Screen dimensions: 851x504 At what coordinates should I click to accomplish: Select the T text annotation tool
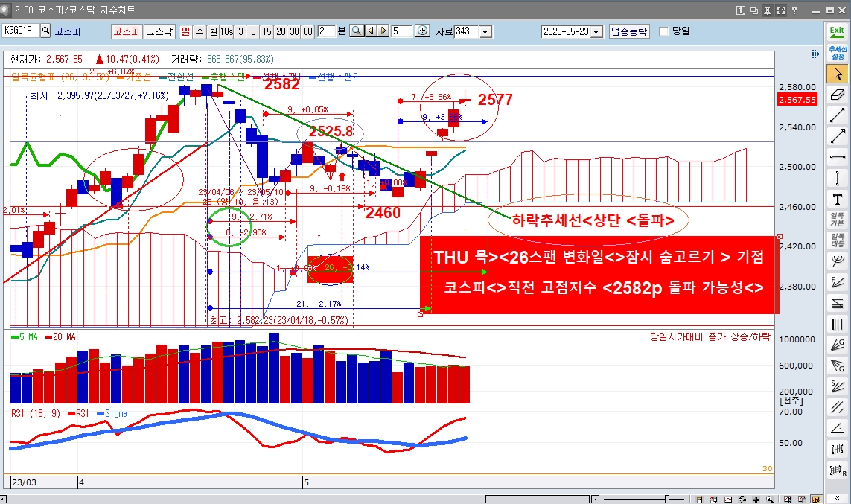coord(837,199)
